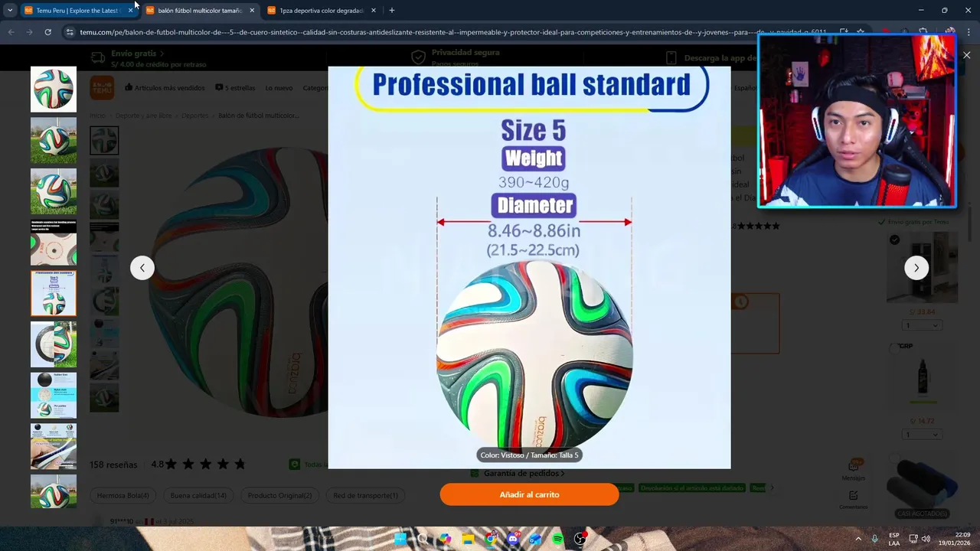This screenshot has height=551, width=980.
Task: Open quantity dropdown under S/ 33.84 item
Action: pyautogui.click(x=922, y=325)
